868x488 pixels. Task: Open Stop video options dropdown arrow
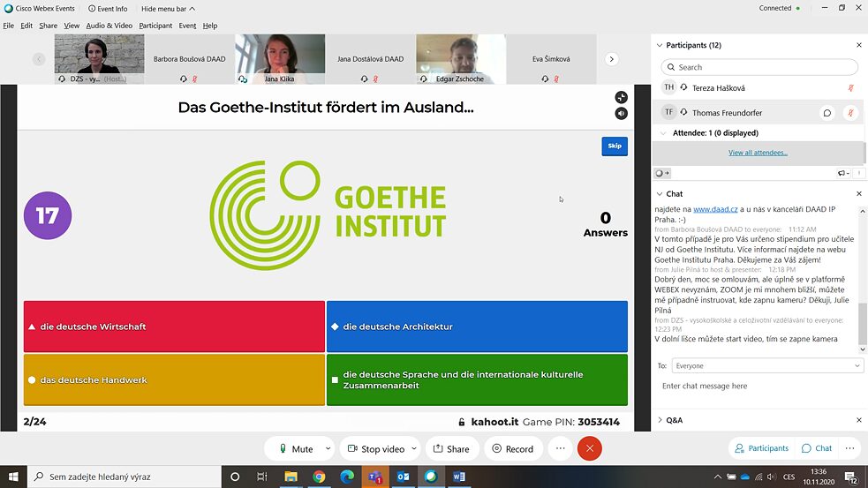413,448
